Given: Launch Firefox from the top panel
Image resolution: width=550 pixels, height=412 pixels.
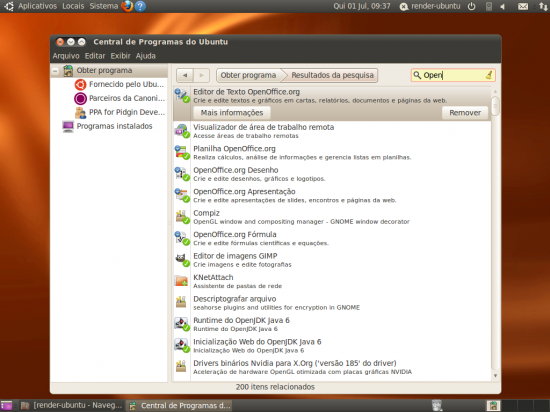Looking at the screenshot, I should pos(127,6).
